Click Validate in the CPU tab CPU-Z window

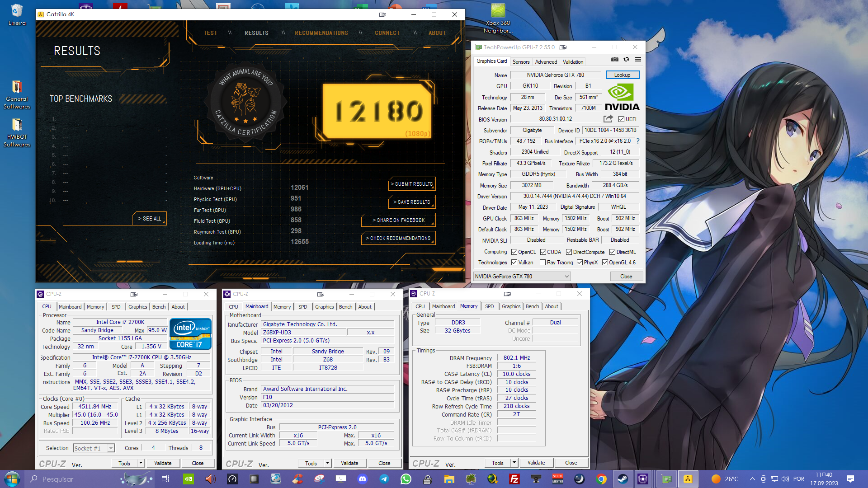pos(163,463)
